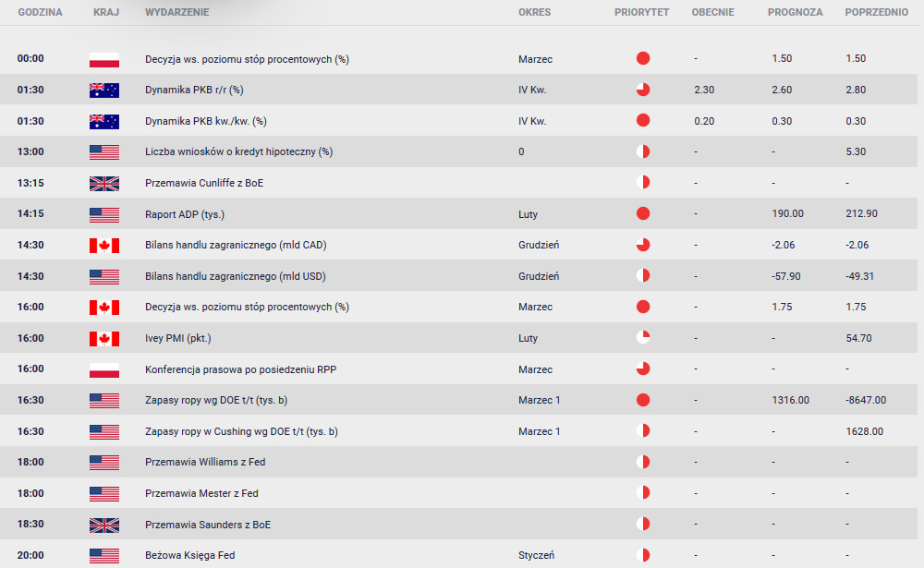The width and height of the screenshot is (924, 568).
Task: Select the WYDARZENIE column header
Action: [x=177, y=12]
